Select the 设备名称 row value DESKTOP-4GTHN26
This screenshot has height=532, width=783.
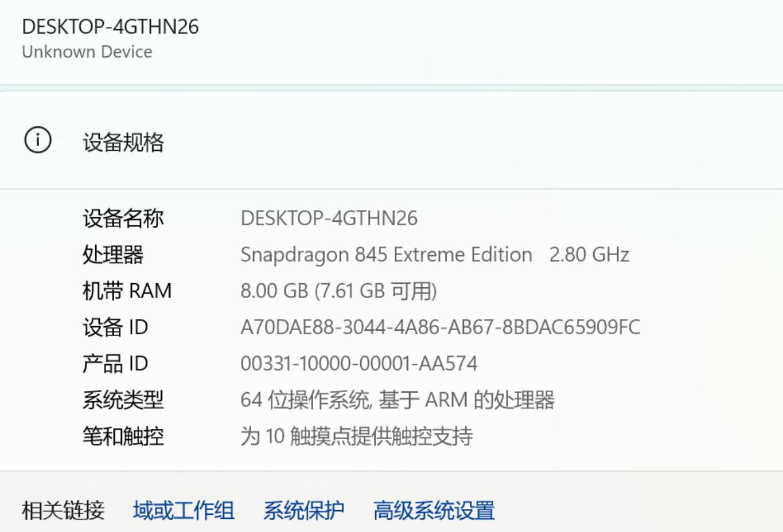pos(330,218)
